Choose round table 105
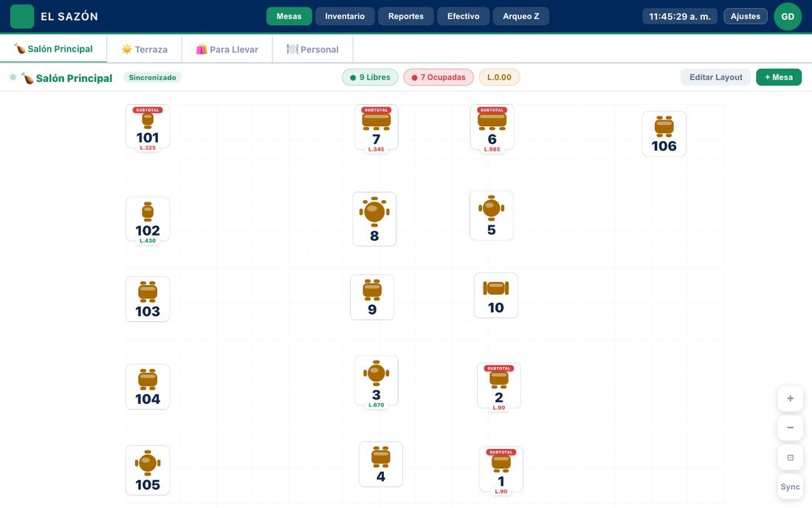The image size is (812, 508). pyautogui.click(x=148, y=470)
